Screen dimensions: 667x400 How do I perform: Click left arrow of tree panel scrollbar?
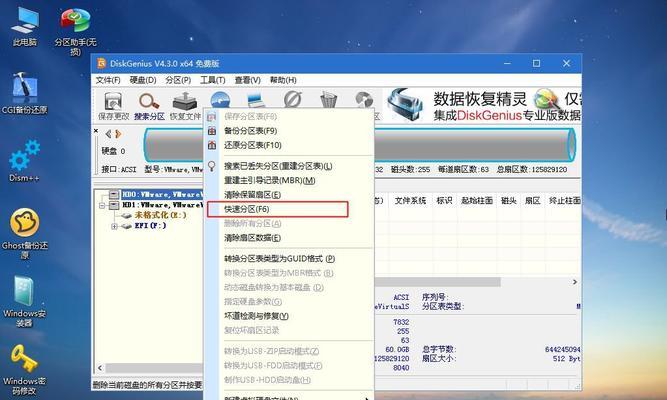coord(100,368)
